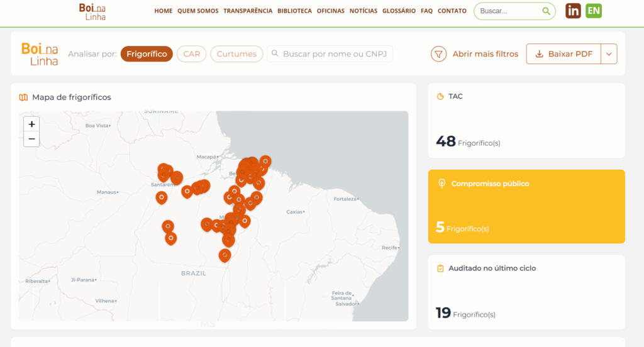The height and width of the screenshot is (347, 644).
Task: Select the yellow Compromisso público card
Action: coord(526,206)
